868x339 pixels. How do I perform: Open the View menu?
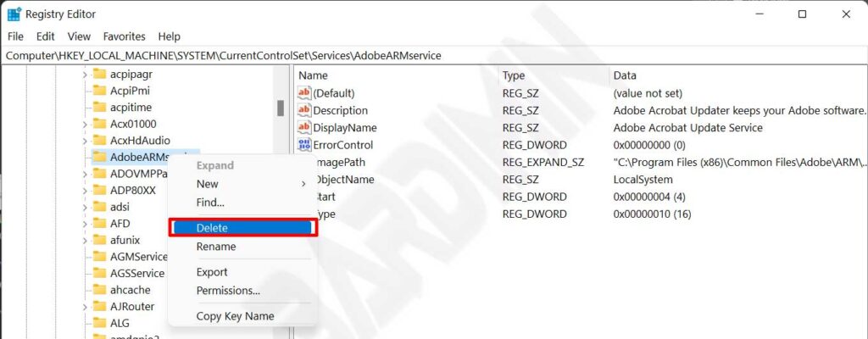tap(79, 36)
